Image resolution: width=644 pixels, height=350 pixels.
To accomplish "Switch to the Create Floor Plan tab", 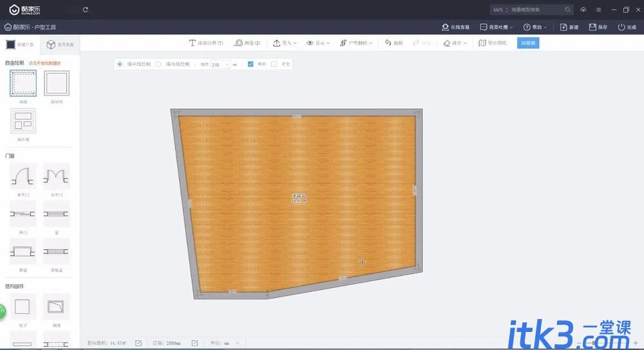I will [20, 44].
